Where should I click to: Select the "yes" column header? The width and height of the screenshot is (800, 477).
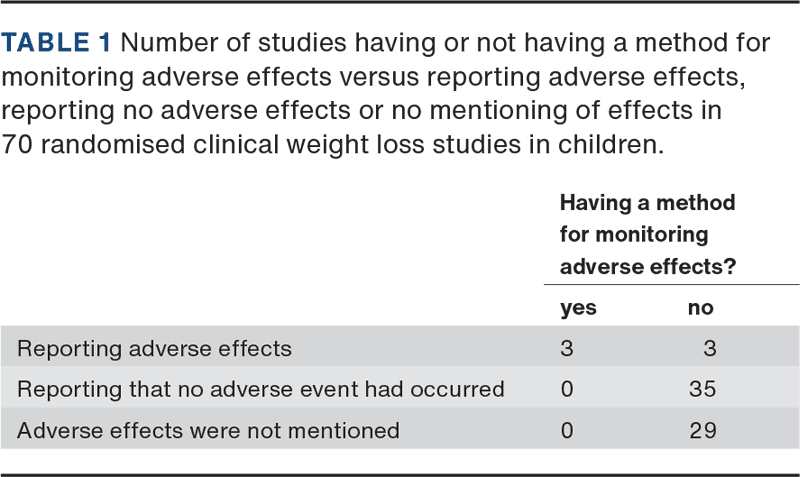click(x=578, y=308)
